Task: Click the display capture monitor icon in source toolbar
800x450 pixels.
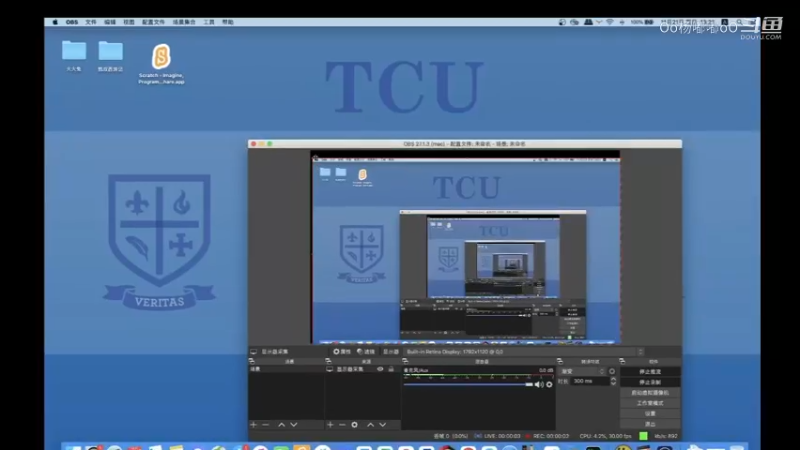Action: (254, 352)
